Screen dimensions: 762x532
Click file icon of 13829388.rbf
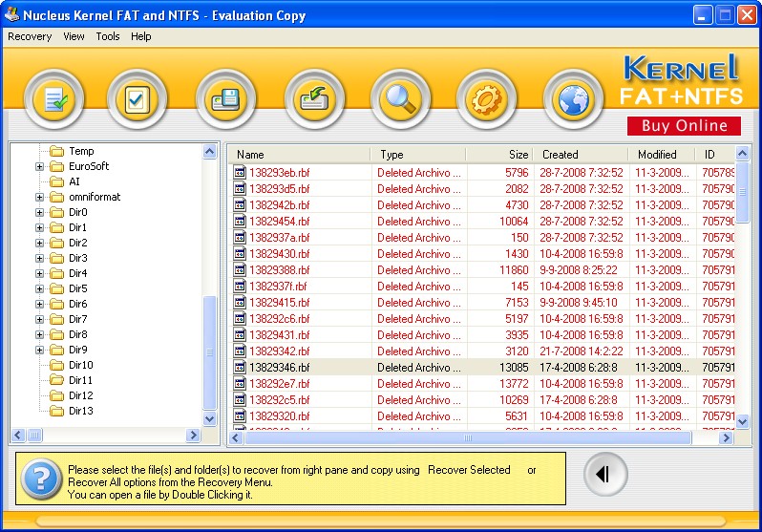tap(240, 269)
